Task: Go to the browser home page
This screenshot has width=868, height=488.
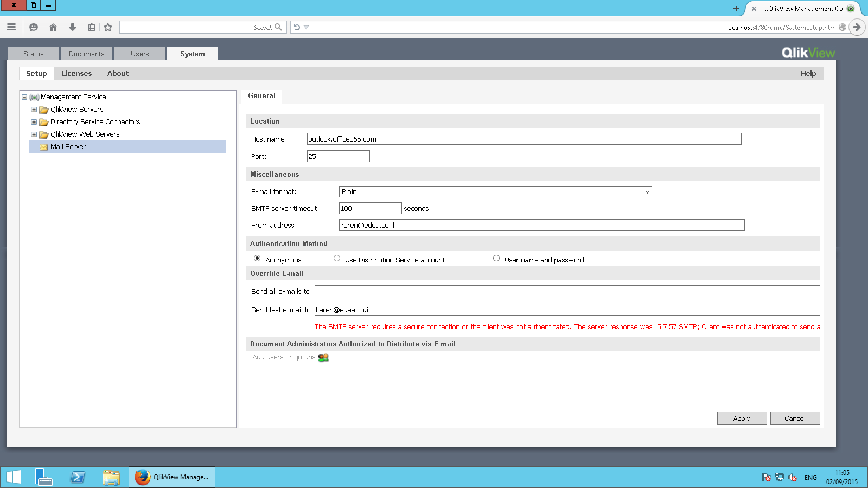Action: point(53,27)
